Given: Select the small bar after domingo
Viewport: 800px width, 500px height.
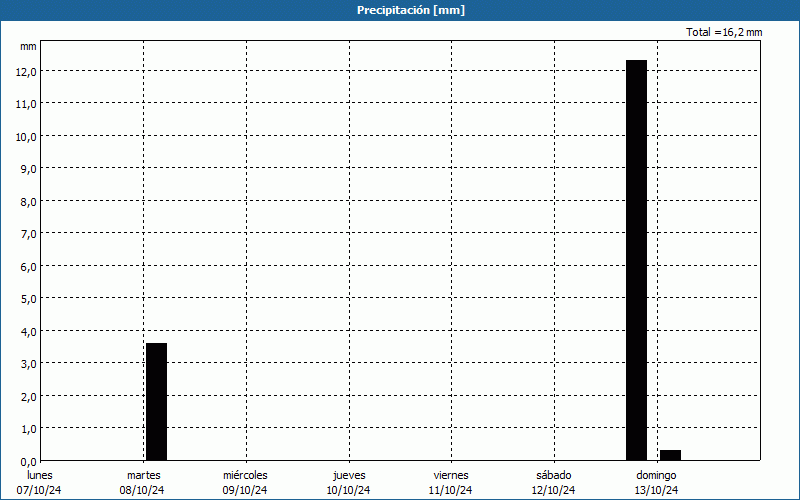Looking at the screenshot, I should tap(670, 455).
